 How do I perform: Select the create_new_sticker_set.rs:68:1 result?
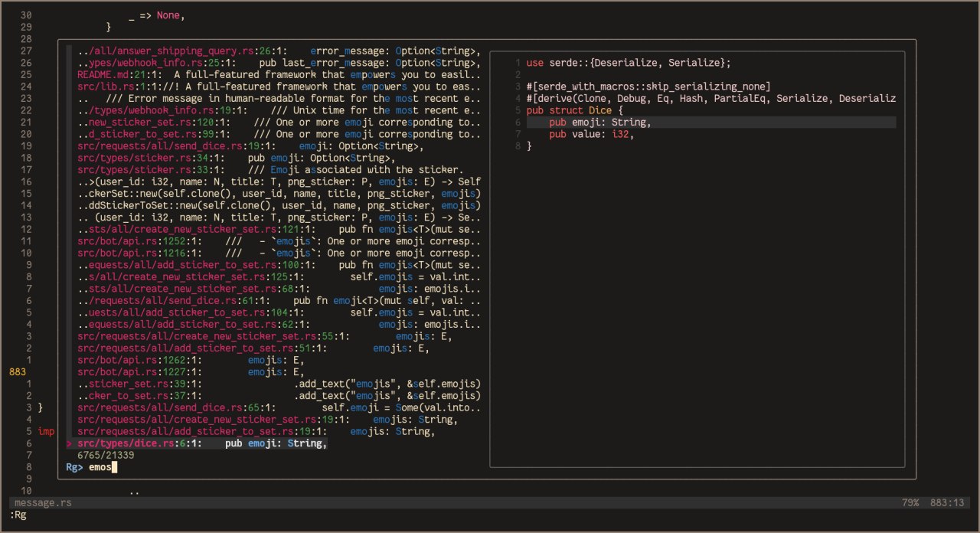(279, 289)
